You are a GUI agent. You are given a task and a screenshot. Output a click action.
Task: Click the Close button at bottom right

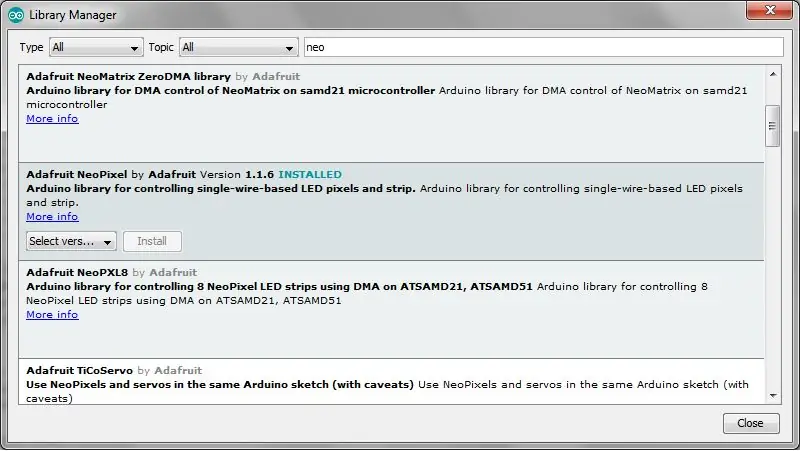pos(751,423)
